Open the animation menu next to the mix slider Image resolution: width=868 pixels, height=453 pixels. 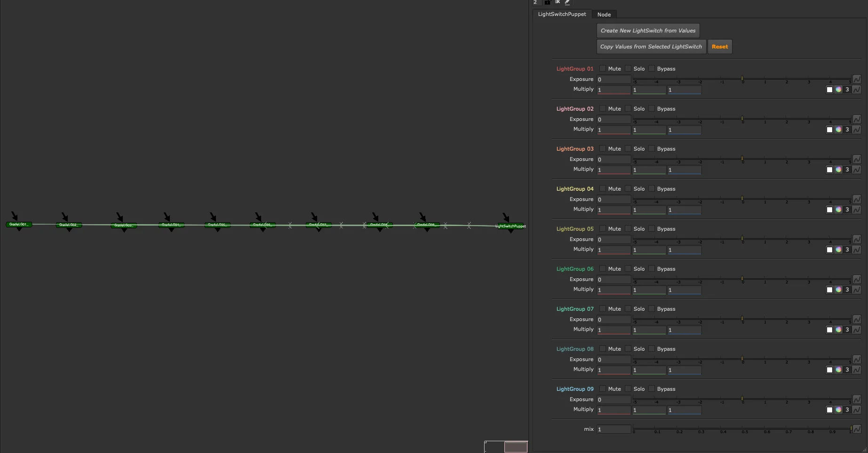857,429
